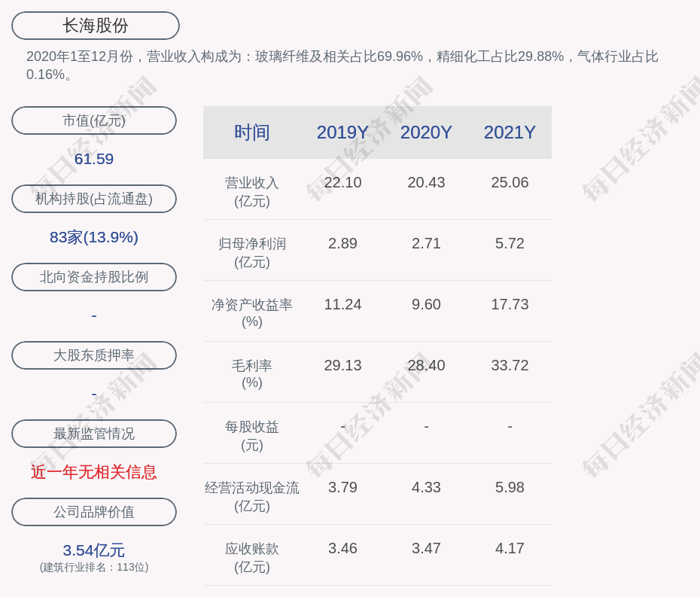This screenshot has height=597, width=700.
Task: Click the dash under 北向资金持股比例
Action: point(94,315)
